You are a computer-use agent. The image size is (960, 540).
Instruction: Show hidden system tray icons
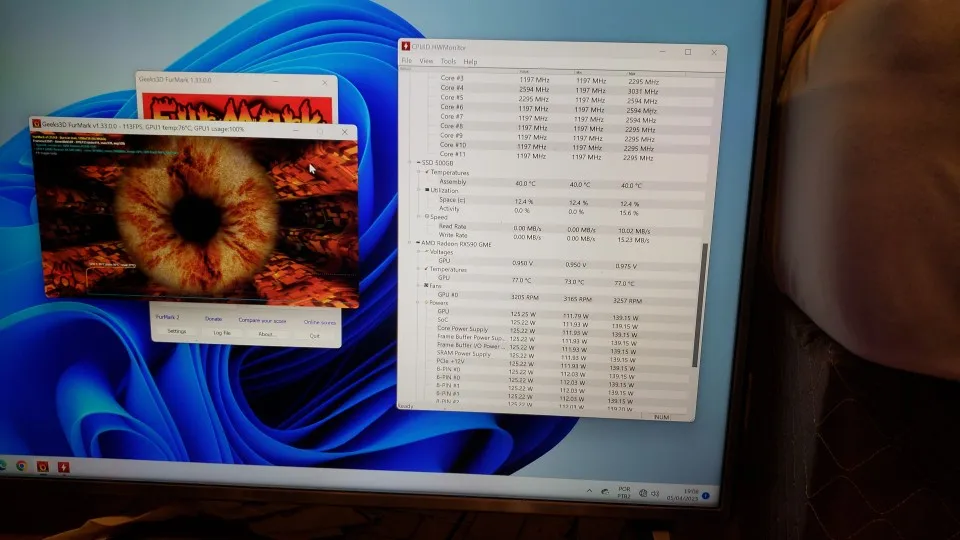[589, 490]
